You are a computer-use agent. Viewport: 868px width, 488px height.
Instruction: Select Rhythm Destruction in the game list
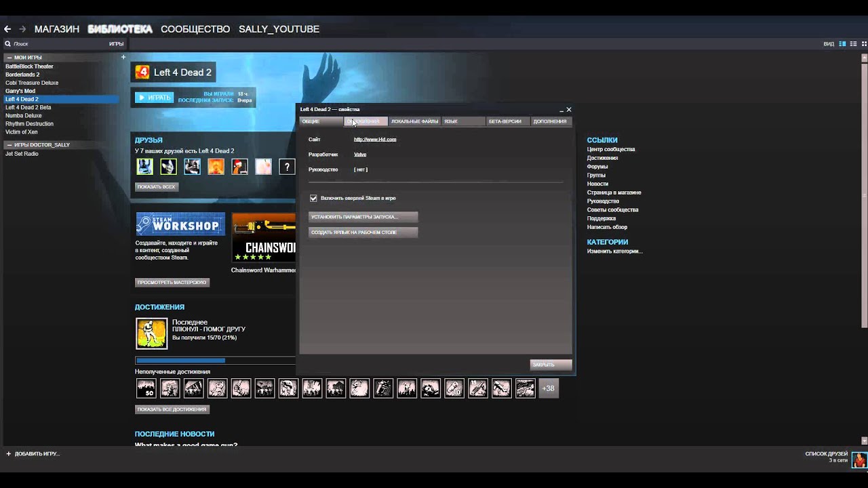pyautogui.click(x=29, y=124)
